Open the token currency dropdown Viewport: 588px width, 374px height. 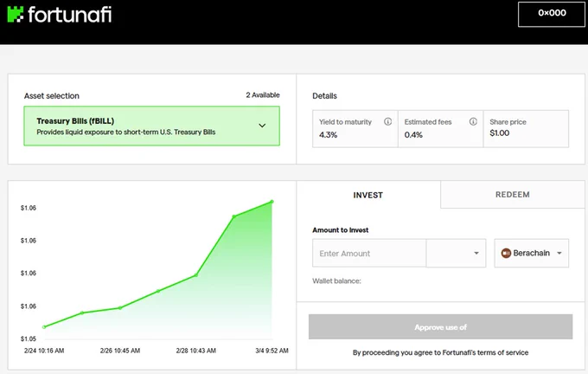point(456,253)
